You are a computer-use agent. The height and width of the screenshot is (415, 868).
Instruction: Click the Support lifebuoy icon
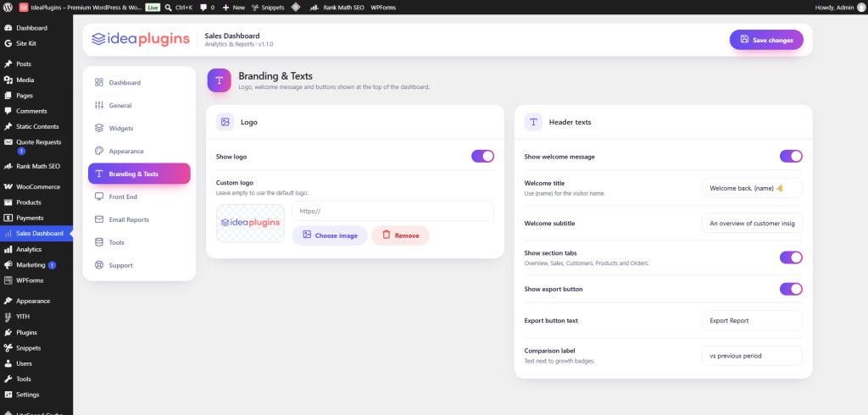99,265
